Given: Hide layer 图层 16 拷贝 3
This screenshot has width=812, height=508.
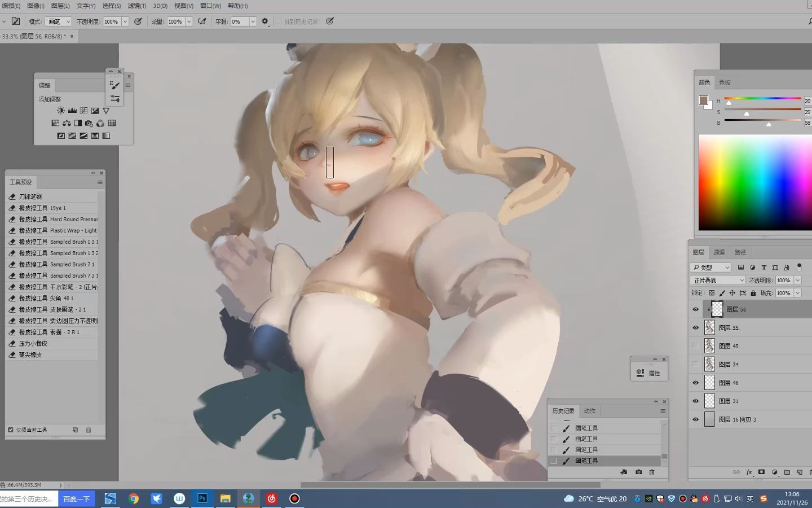Looking at the screenshot, I should (x=695, y=419).
